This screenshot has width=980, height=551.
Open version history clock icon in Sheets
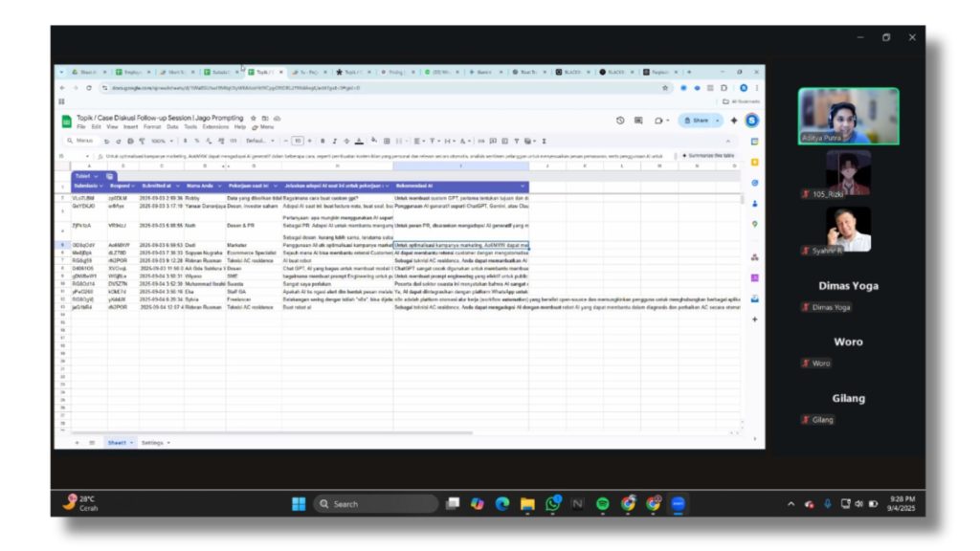pos(620,121)
